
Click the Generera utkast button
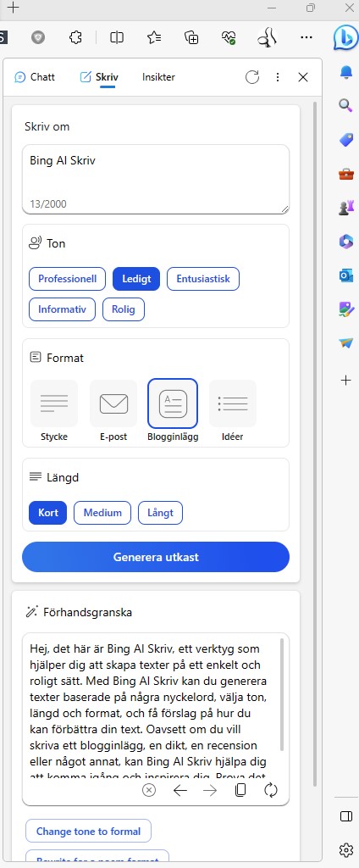[x=156, y=557]
